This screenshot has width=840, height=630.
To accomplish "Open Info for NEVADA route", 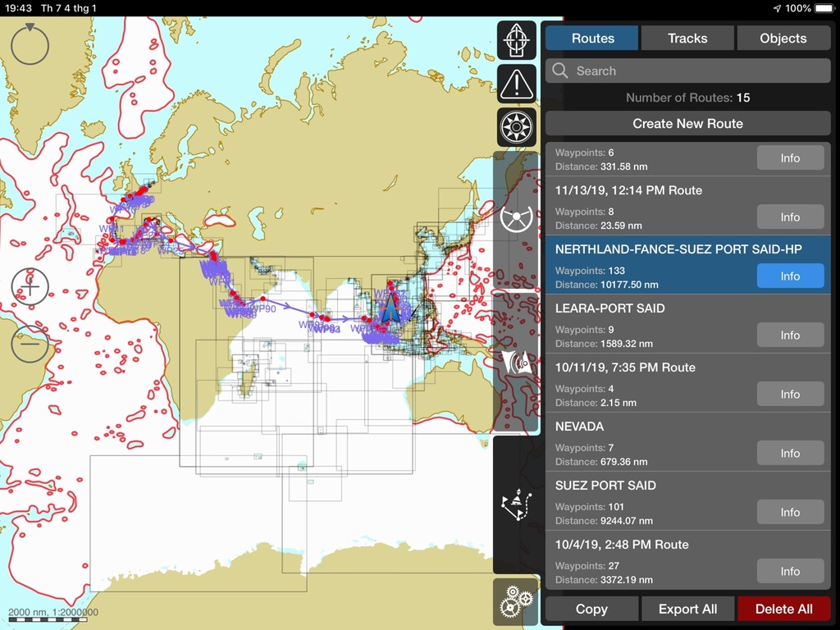I will point(789,454).
